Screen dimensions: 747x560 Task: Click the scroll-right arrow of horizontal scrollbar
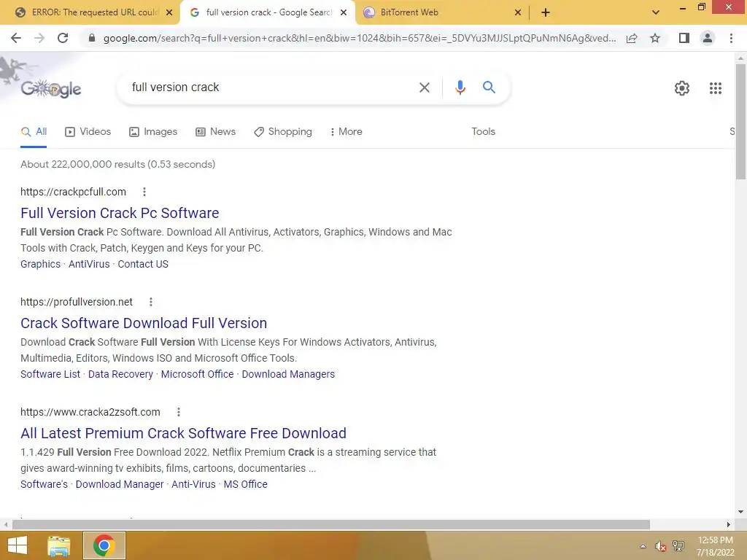point(729,524)
